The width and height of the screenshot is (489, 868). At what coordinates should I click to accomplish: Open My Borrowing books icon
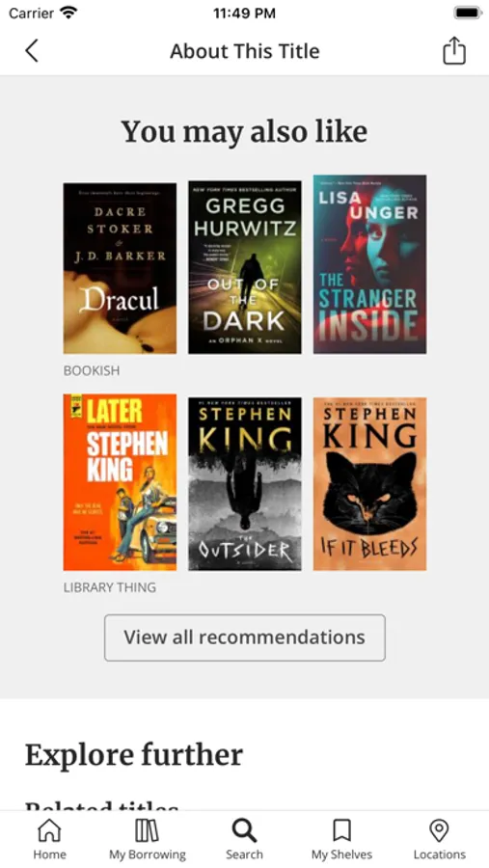147,831
